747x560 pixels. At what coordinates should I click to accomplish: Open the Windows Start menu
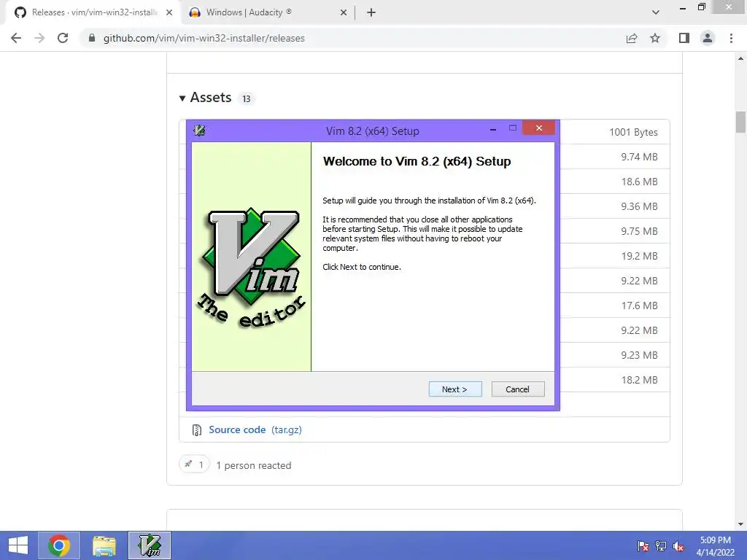point(18,545)
